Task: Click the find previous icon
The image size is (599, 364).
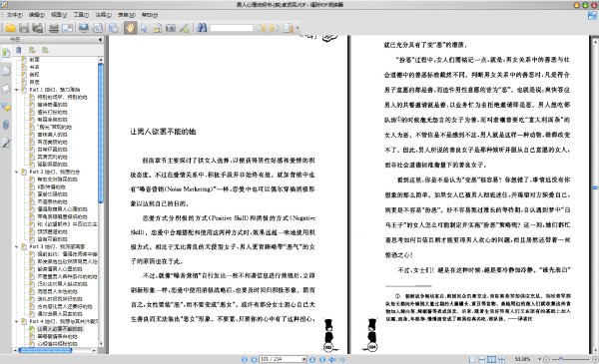Action: [x=261, y=28]
